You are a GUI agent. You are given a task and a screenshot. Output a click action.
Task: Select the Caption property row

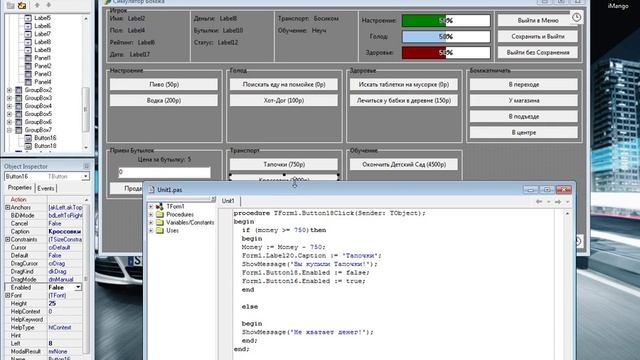tap(43, 231)
